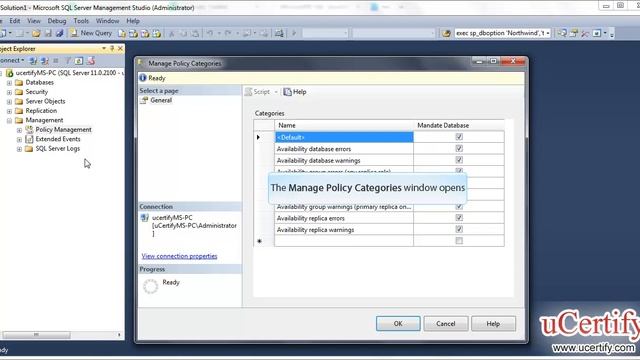
Task: Click the Save icon in toolbar
Action: click(x=48, y=33)
